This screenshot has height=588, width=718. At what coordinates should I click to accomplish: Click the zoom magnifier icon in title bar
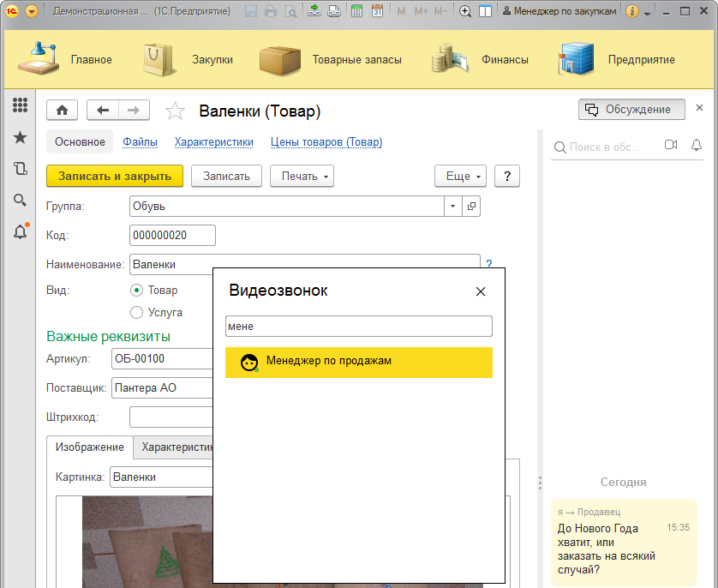click(465, 11)
